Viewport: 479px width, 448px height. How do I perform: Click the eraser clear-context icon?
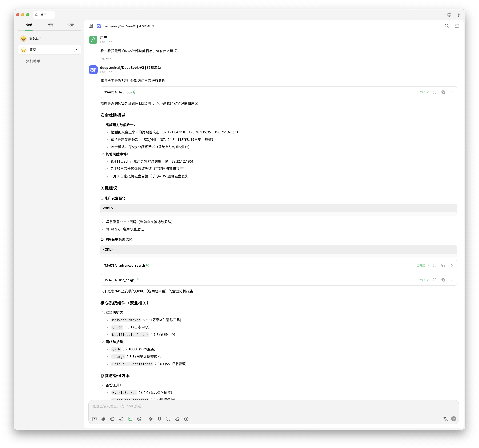177,419
